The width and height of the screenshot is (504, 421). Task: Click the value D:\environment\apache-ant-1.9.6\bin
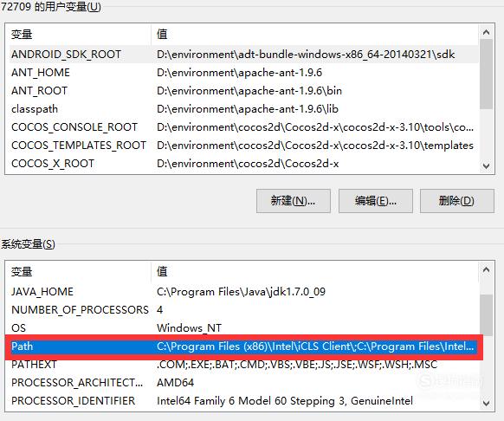click(249, 91)
